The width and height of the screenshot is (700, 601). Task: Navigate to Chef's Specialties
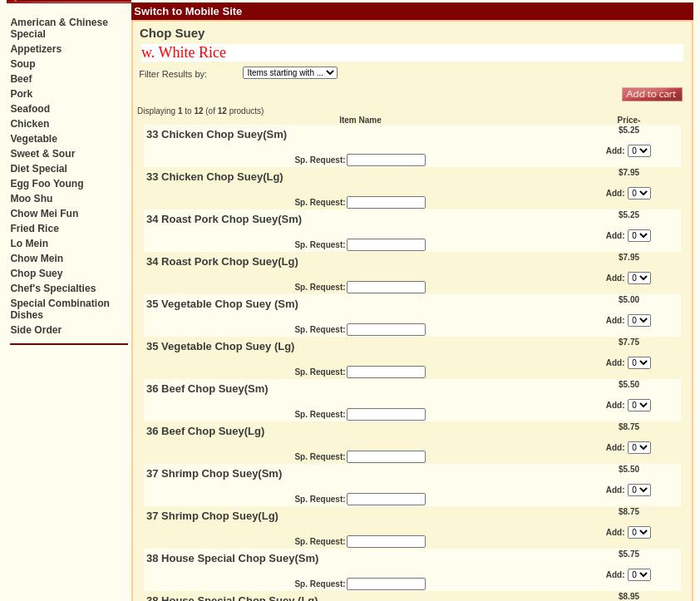52,288
